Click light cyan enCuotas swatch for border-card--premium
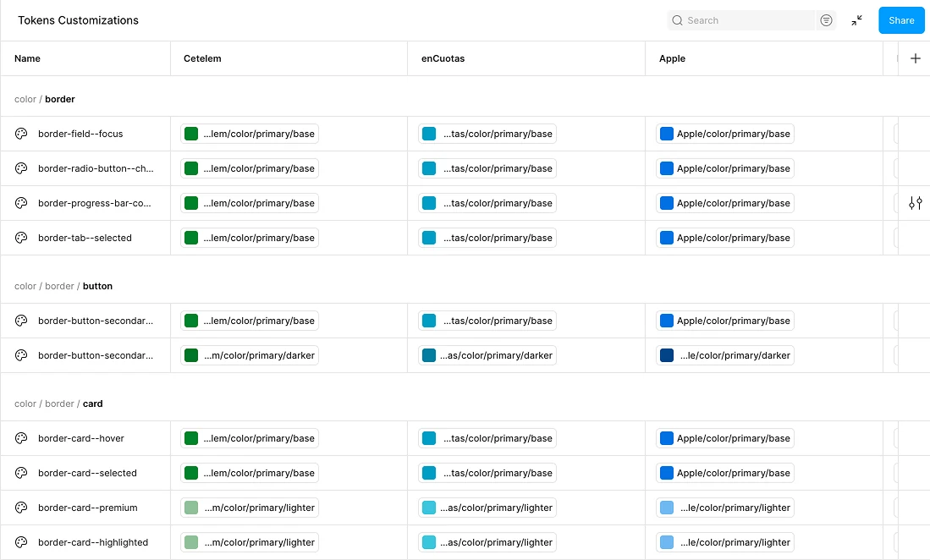 click(429, 508)
